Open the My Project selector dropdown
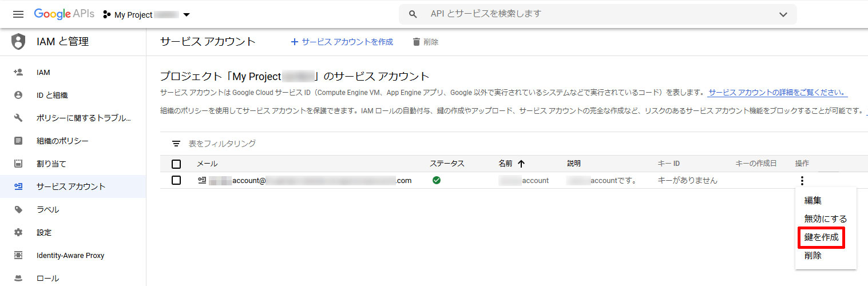 coord(146,15)
